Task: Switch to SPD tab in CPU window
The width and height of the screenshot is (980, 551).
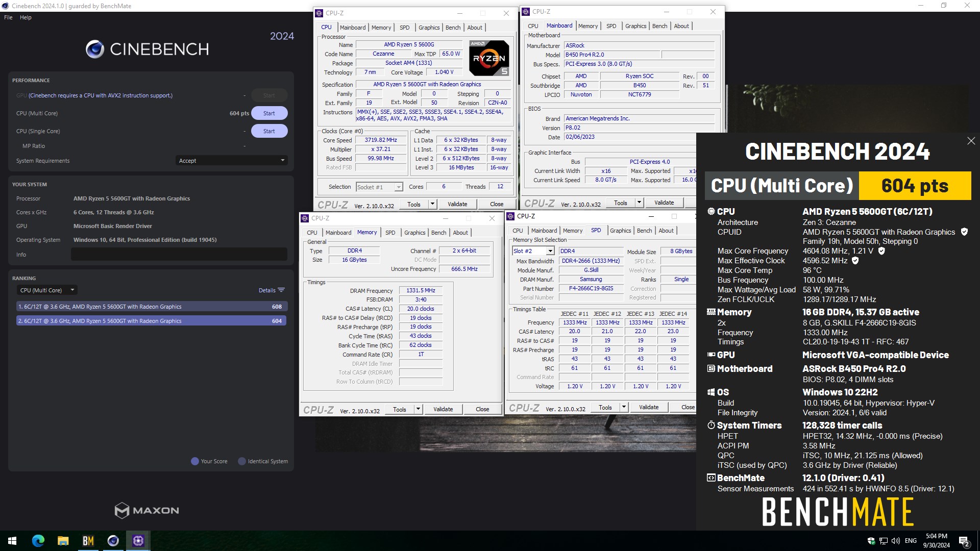Action: [x=404, y=28]
